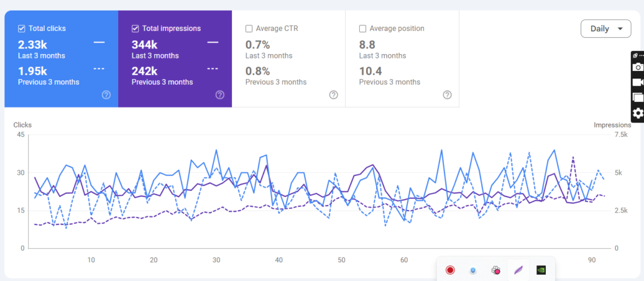This screenshot has height=281, width=644.
Task: Enable the Average CTR checkbox
Action: (249, 28)
